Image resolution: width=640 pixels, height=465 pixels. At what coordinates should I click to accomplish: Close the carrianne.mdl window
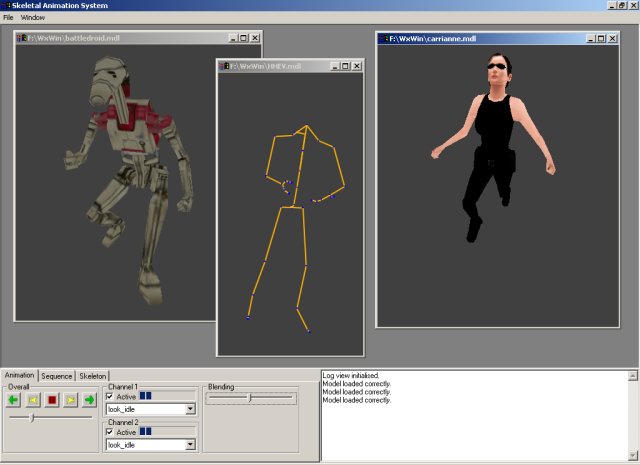click(x=612, y=38)
